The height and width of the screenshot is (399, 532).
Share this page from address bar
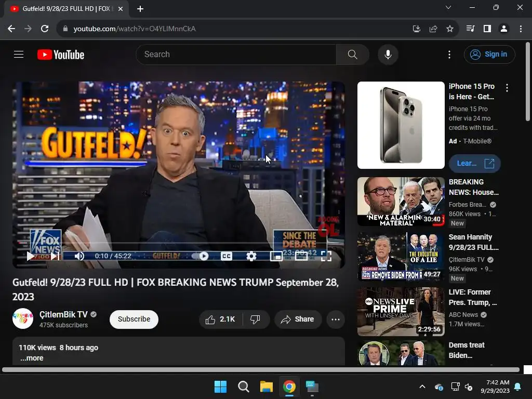[433, 29]
